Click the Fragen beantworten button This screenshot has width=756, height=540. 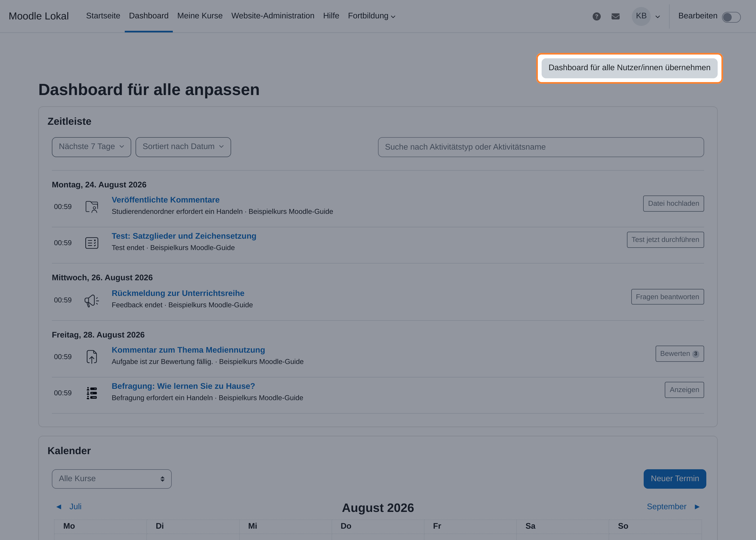click(x=667, y=297)
